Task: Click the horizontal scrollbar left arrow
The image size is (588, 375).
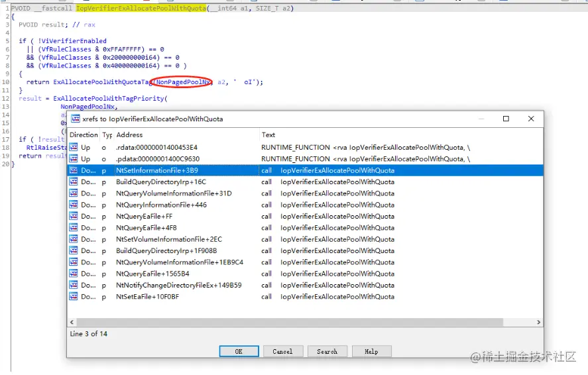Action: tap(72, 322)
